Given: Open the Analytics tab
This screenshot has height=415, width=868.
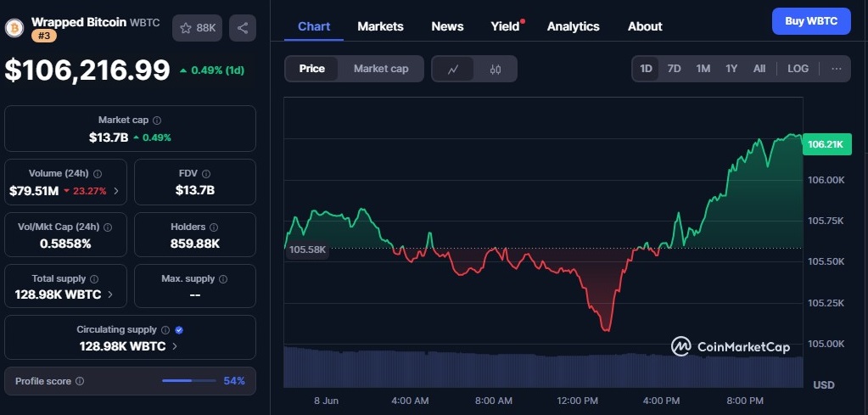Looking at the screenshot, I should tap(573, 26).
